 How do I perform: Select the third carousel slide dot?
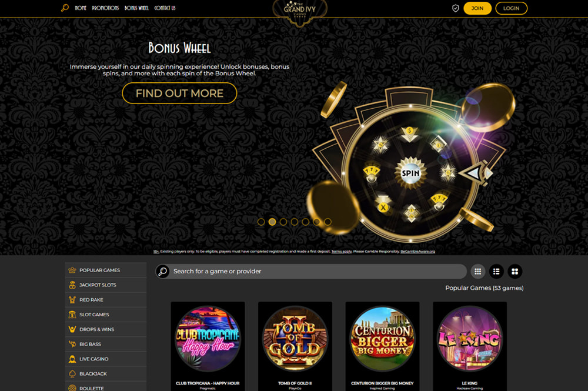pyautogui.click(x=283, y=222)
